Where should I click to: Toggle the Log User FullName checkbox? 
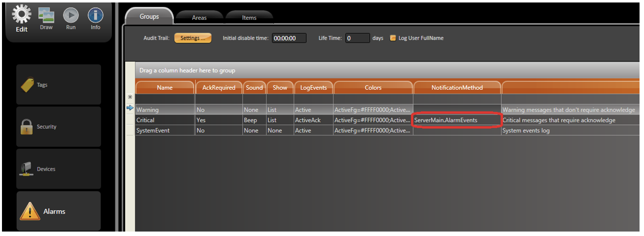tap(393, 38)
